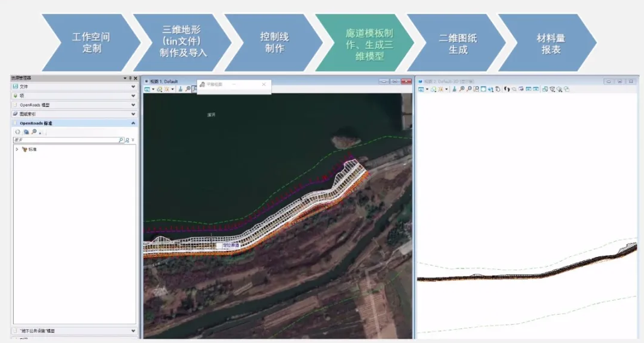Screen dimensions: 644x343
Task: Click Display Style icon in View 2 toolbar
Action: point(433,89)
